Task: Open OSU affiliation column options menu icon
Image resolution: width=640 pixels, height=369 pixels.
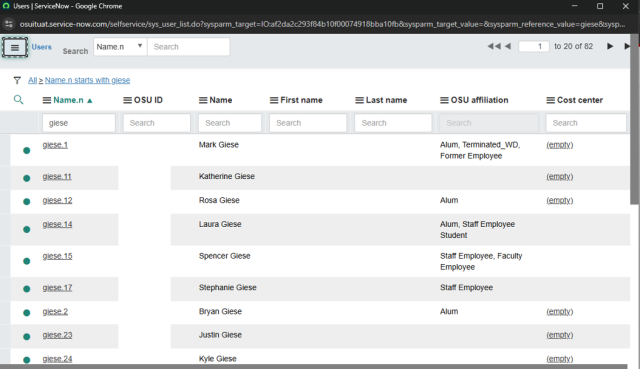Action: tap(444, 100)
